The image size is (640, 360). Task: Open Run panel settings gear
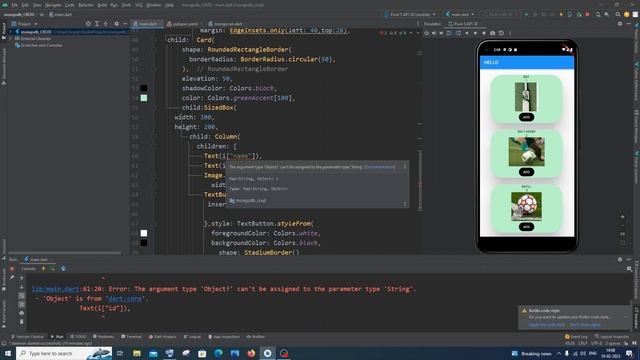click(x=620, y=259)
